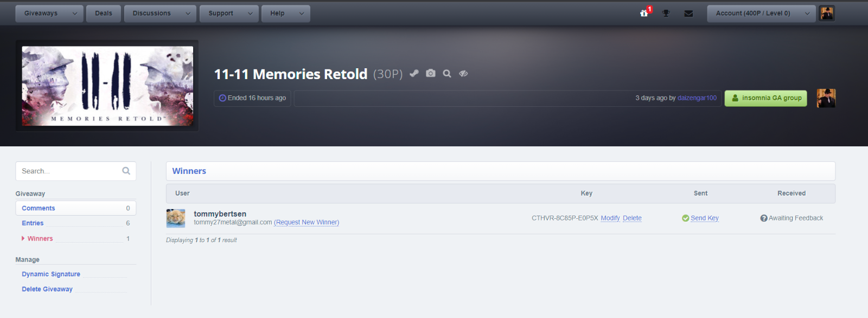Click the creator avatar beside insomnia GA group
The image size is (868, 318).
pos(826,98)
